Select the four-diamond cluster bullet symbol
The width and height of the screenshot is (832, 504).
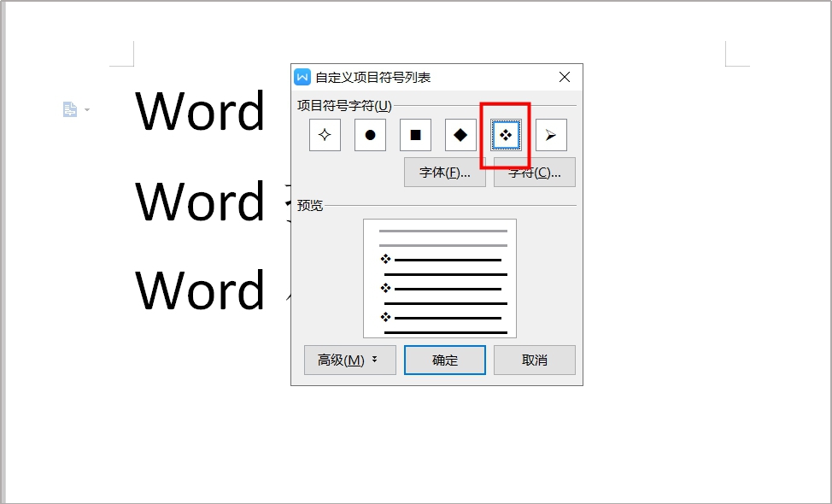point(506,135)
